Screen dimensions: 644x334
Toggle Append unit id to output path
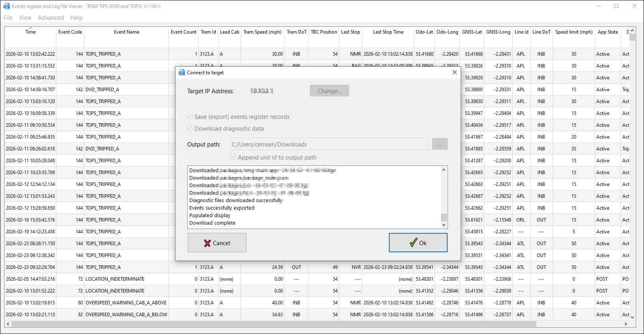coord(233,158)
